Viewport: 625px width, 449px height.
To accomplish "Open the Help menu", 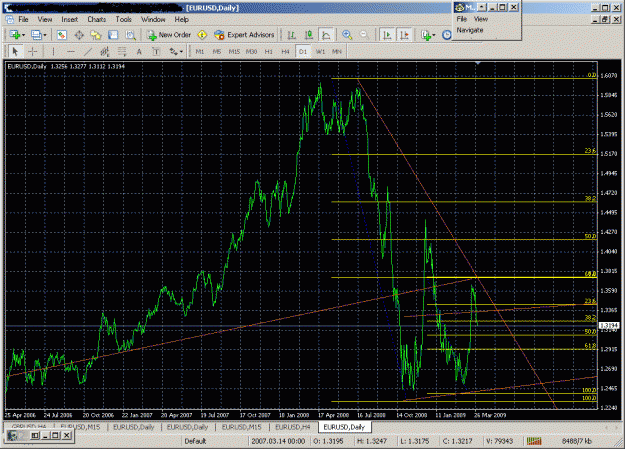I will point(181,19).
